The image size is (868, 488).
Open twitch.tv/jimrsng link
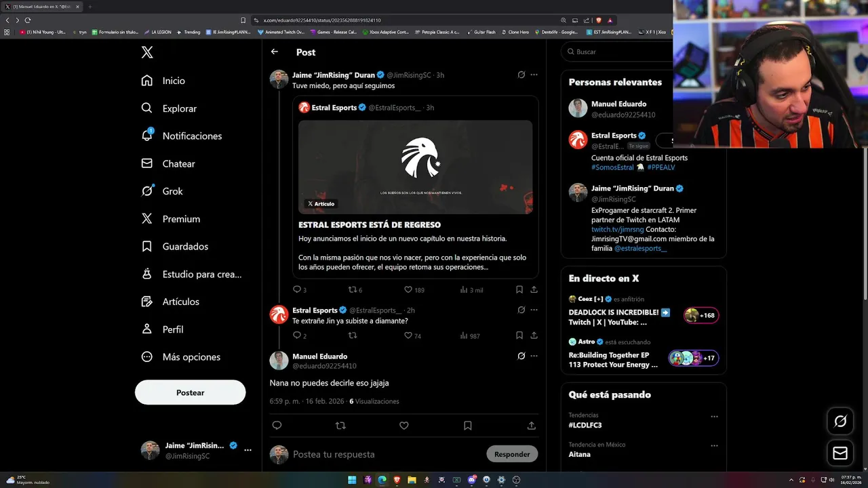click(x=617, y=229)
